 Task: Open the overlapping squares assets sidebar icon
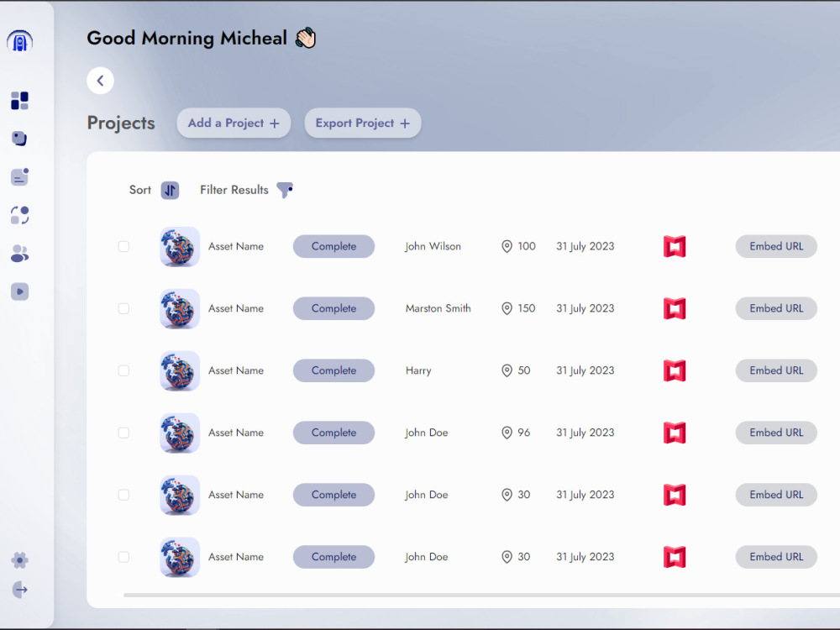[x=19, y=139]
